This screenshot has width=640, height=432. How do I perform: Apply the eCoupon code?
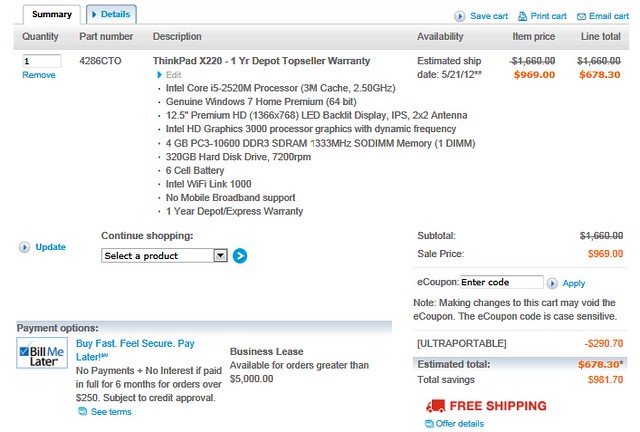[x=573, y=283]
